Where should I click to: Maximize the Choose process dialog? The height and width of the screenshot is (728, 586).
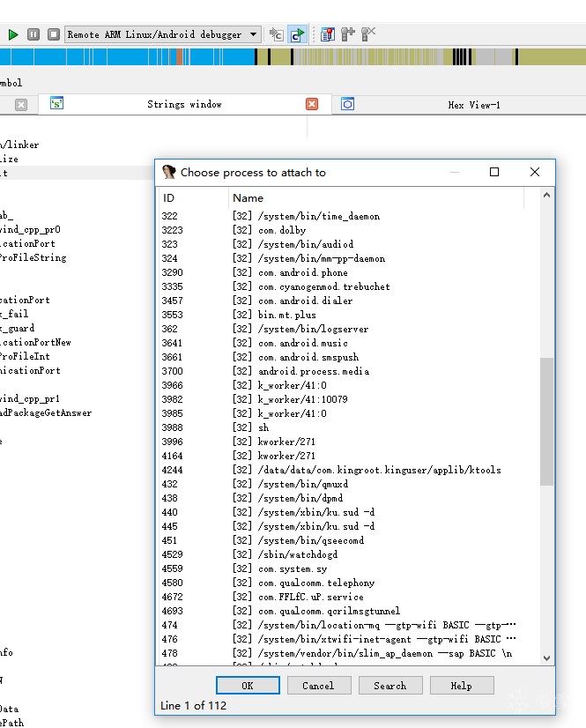(x=494, y=172)
